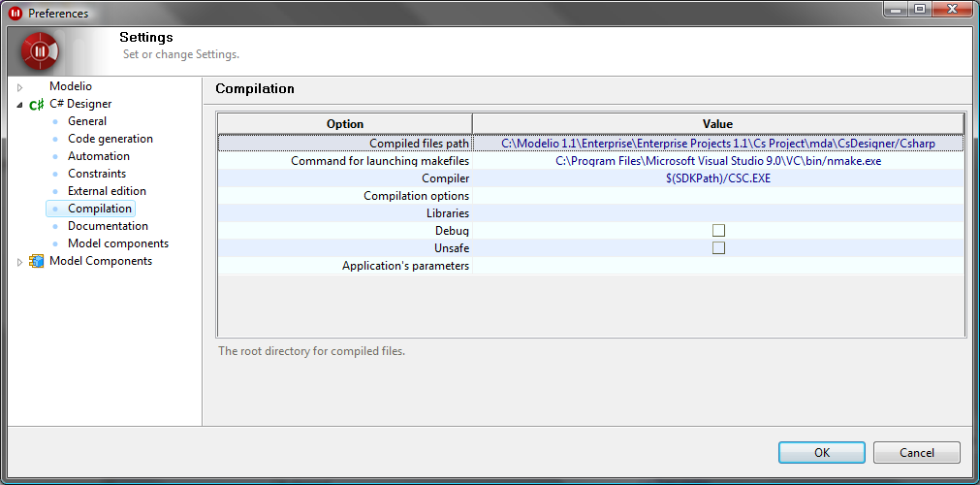Screen dimensions: 980x485
Task: Edit the $(SDKPath)/CSC.EXE compiler value
Action: 718,178
